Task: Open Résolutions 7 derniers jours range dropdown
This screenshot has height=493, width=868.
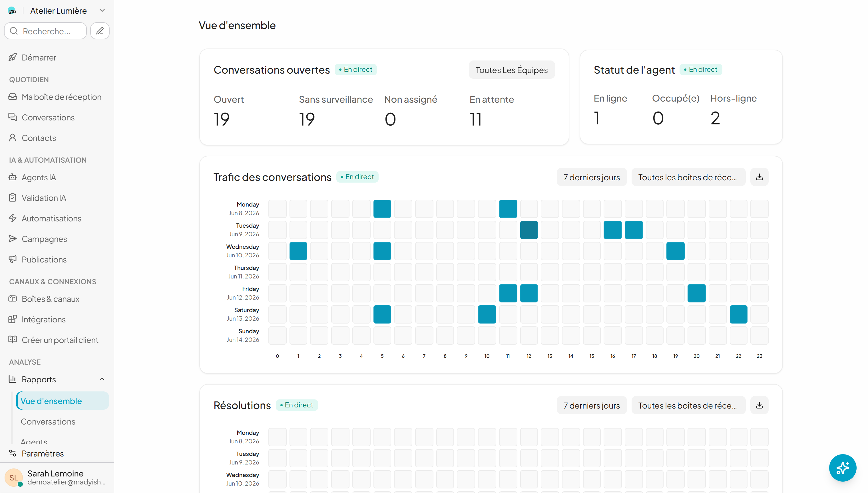Action: pos(592,405)
